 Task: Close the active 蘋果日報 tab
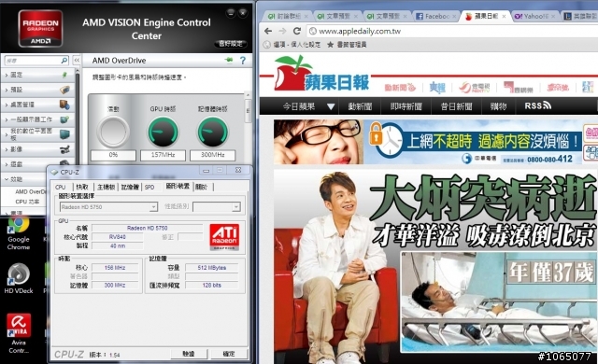click(x=505, y=17)
